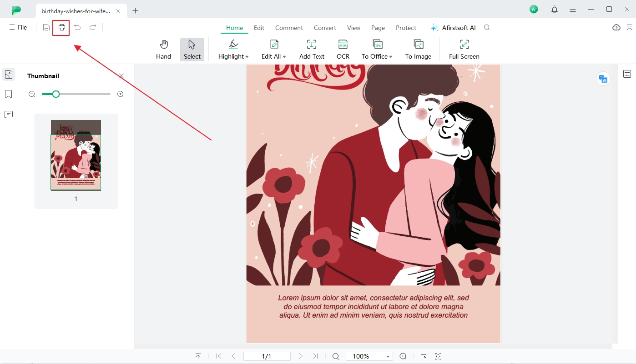Click the Edit All tool icon
The height and width of the screenshot is (364, 636).
[274, 44]
